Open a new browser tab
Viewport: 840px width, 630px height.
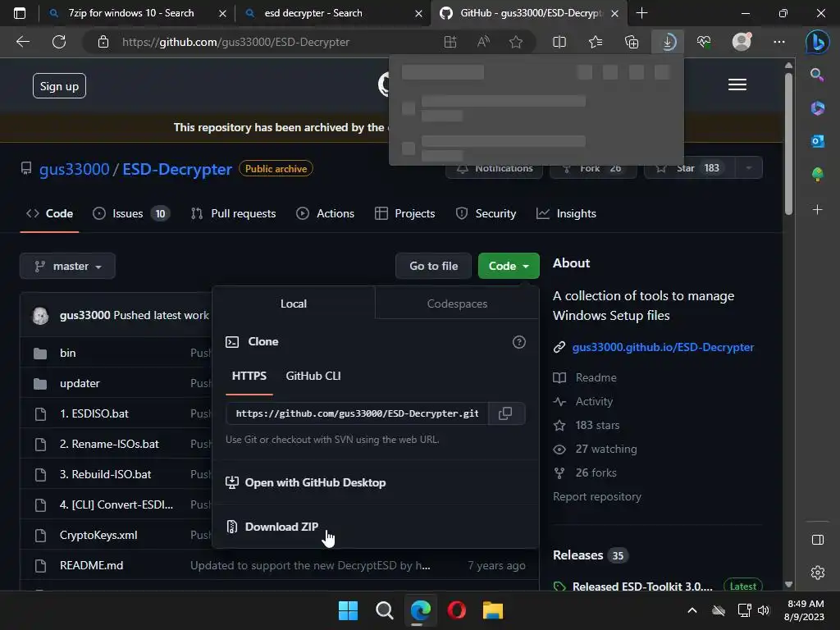tap(641, 13)
